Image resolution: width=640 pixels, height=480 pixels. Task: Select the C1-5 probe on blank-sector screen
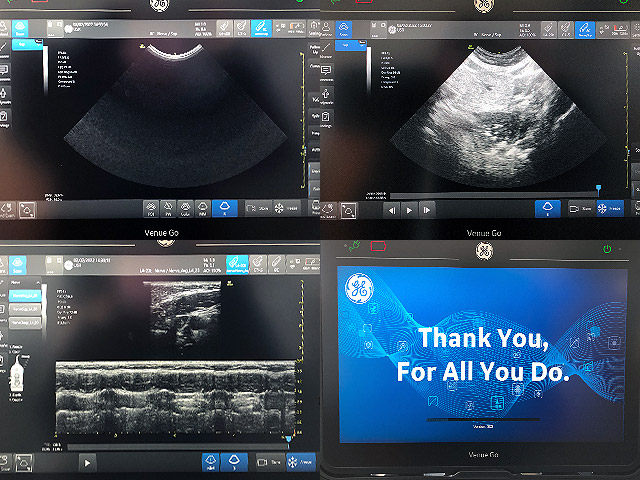click(x=242, y=29)
